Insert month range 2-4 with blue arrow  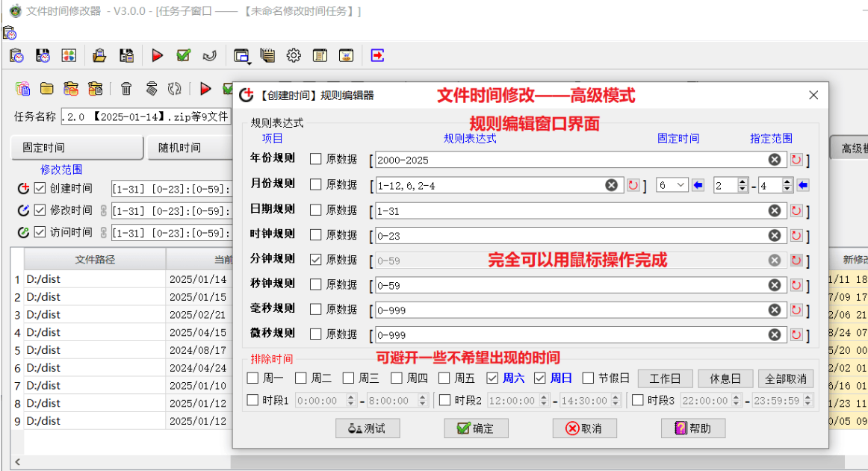803,185
